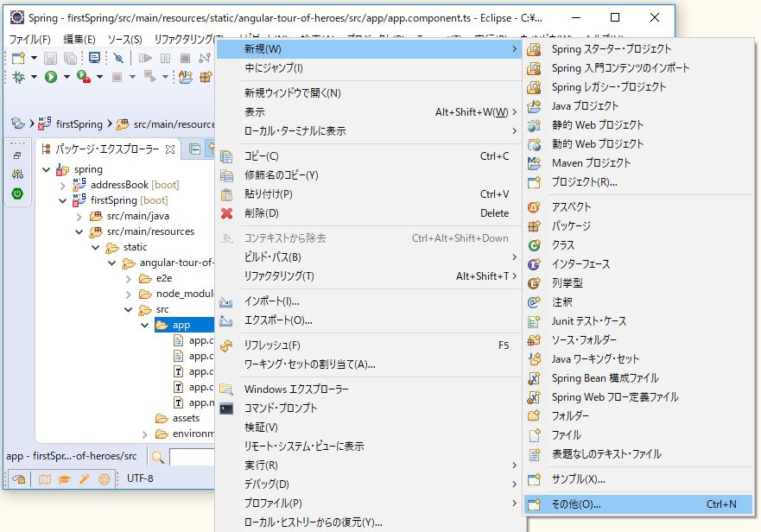Click the Paste clipboard icon
This screenshot has width=761, height=532.
[x=226, y=194]
